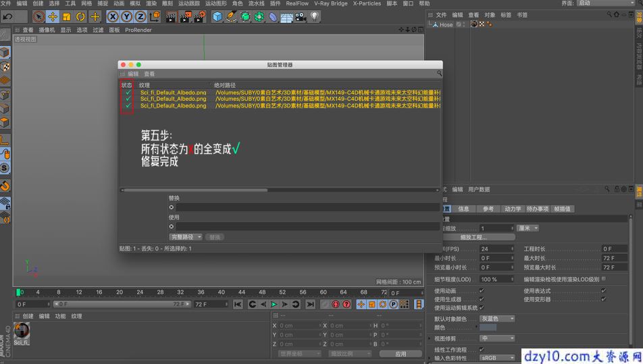
Task: Open the 厘米 unit dropdown
Action: point(528,228)
